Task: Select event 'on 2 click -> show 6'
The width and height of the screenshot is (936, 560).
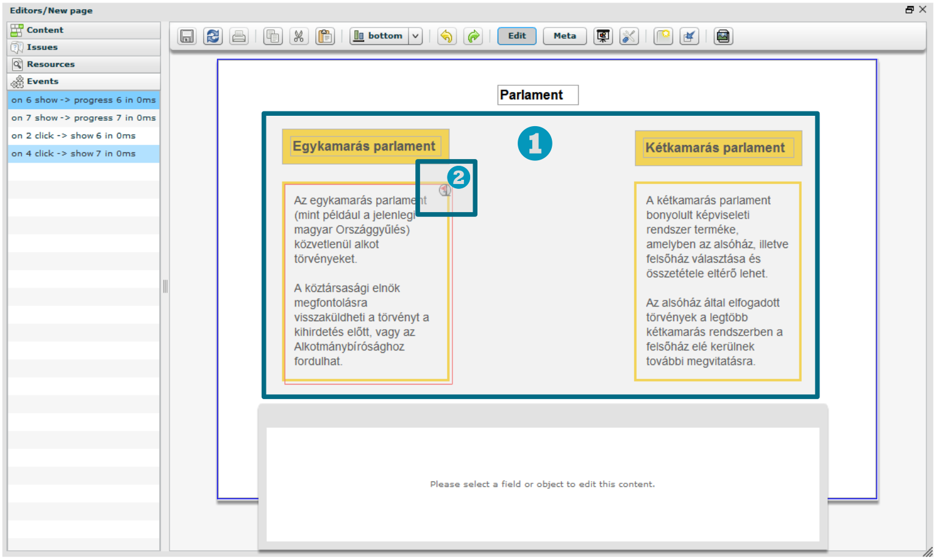Action: (x=74, y=136)
